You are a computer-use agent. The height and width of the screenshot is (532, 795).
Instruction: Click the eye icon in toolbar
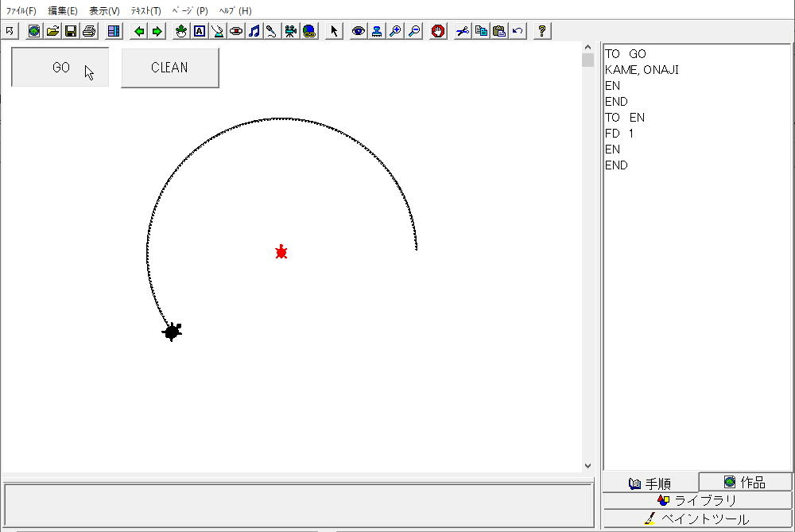tap(359, 31)
